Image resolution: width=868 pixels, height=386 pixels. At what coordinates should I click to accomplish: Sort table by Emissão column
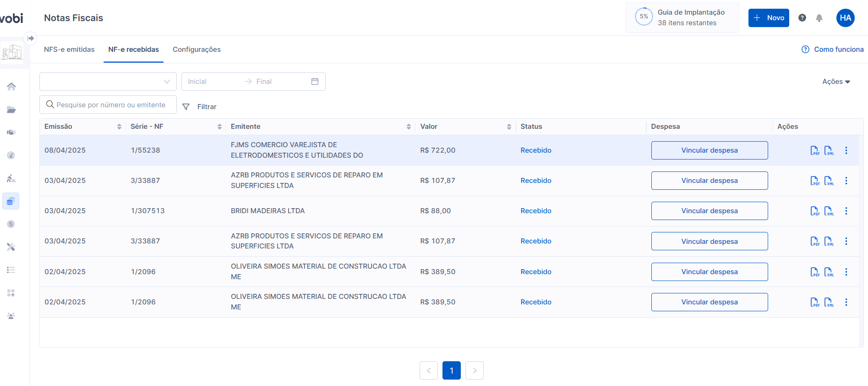pyautogui.click(x=119, y=127)
